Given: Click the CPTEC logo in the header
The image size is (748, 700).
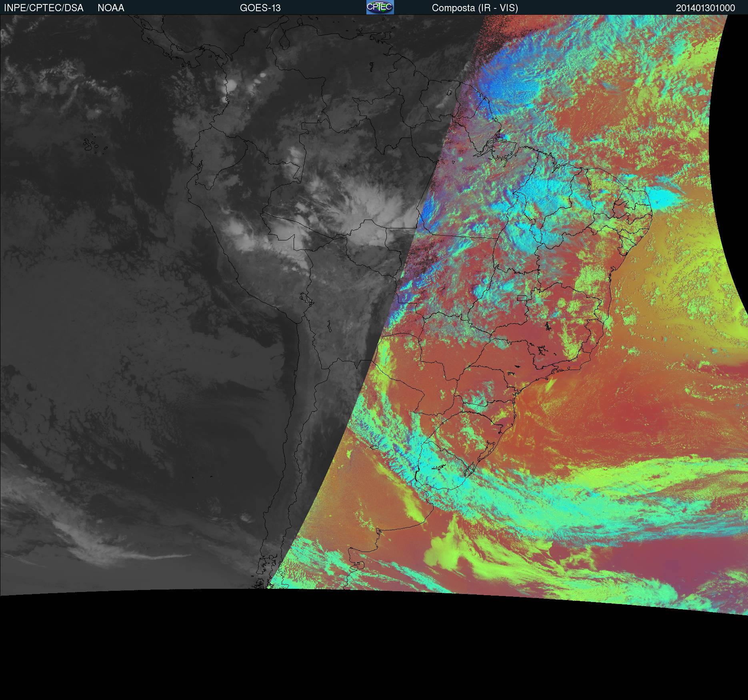Looking at the screenshot, I should (380, 7).
